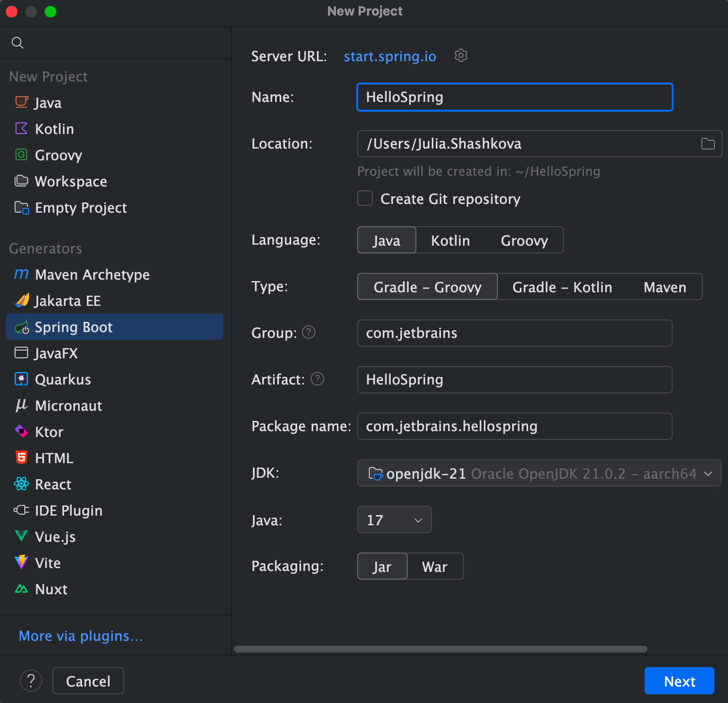Screen dimensions: 728x703
Task: Click the search magnifier icon
Action: coord(17,43)
